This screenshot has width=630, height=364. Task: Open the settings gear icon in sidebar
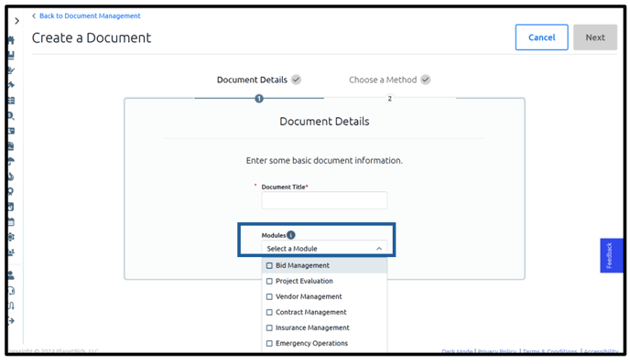pos(11,237)
